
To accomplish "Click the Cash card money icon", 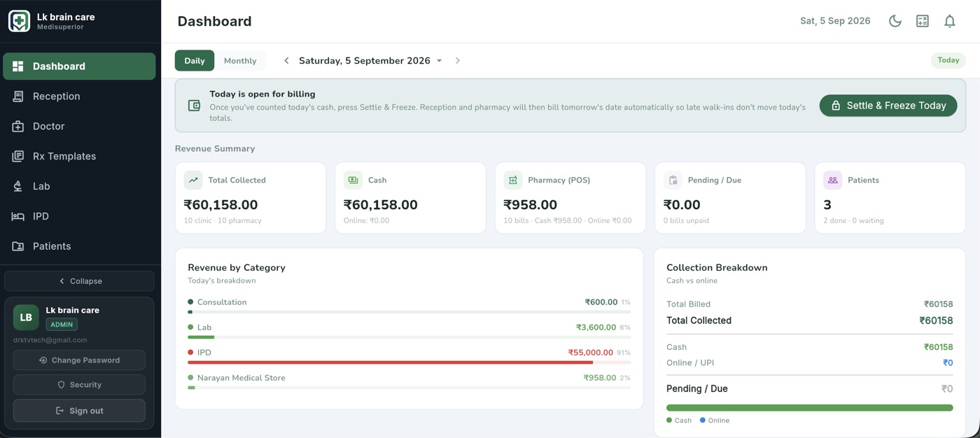I will [x=353, y=180].
